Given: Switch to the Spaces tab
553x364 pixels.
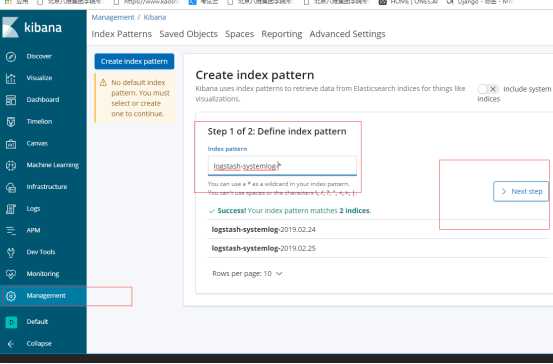Looking at the screenshot, I should click(x=239, y=34).
